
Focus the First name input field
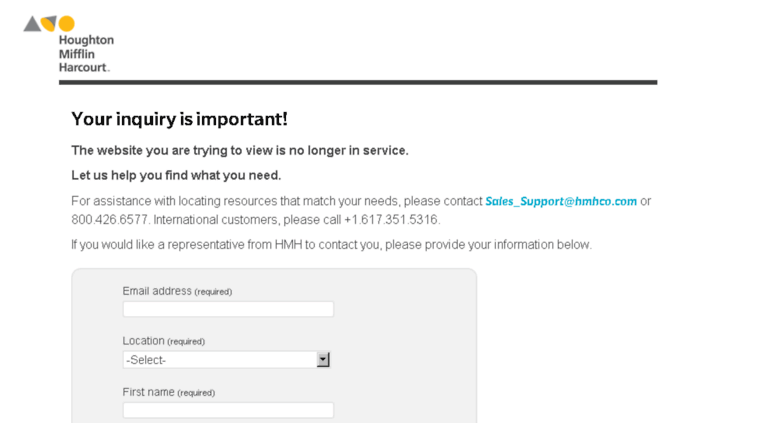(x=228, y=410)
